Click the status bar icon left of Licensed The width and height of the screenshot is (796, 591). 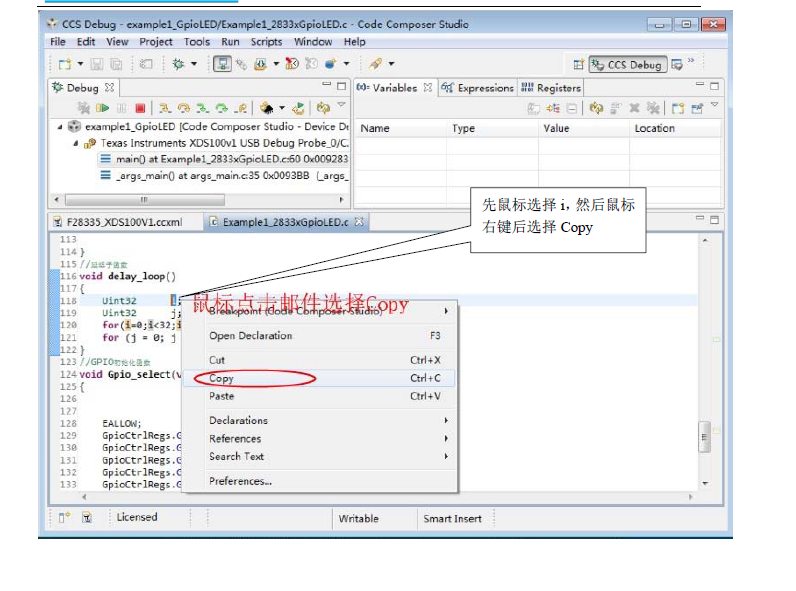pyautogui.click(x=87, y=517)
